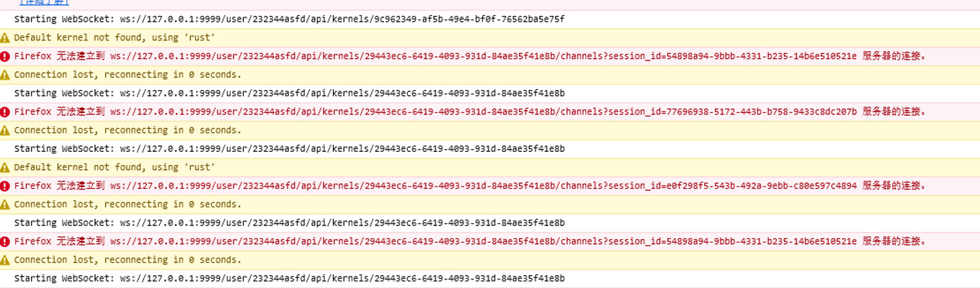The width and height of the screenshot is (980, 288).
Task: Select the last Starting WebSocket log line
Action: click(289, 279)
